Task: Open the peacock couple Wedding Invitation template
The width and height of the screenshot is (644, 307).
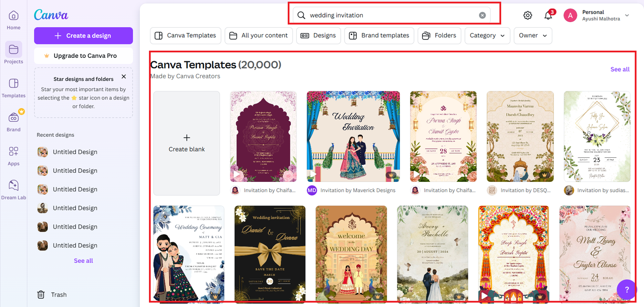Action: click(353, 136)
